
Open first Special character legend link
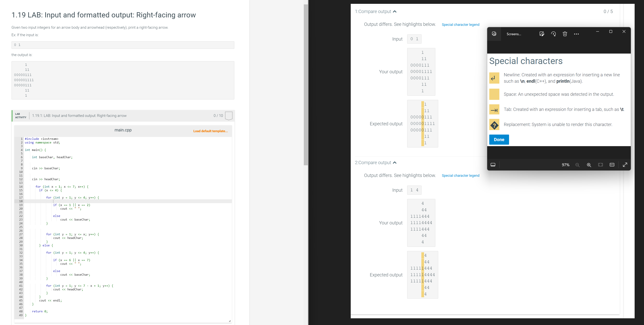point(460,24)
